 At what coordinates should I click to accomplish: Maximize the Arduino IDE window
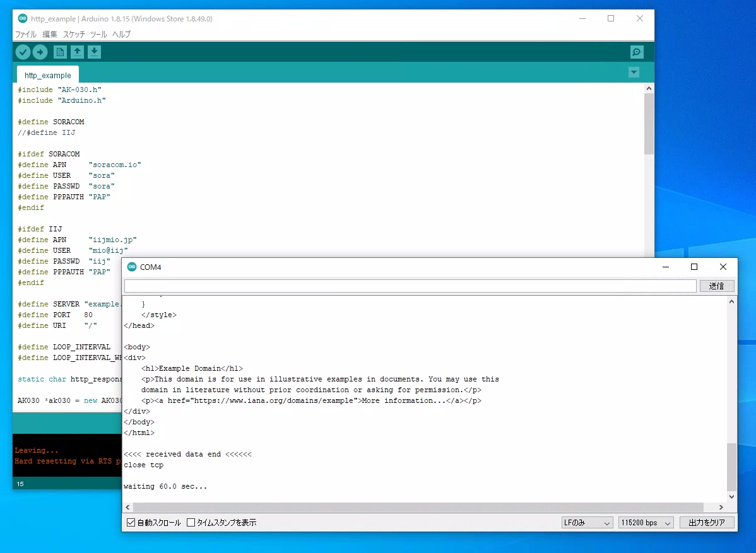611,18
